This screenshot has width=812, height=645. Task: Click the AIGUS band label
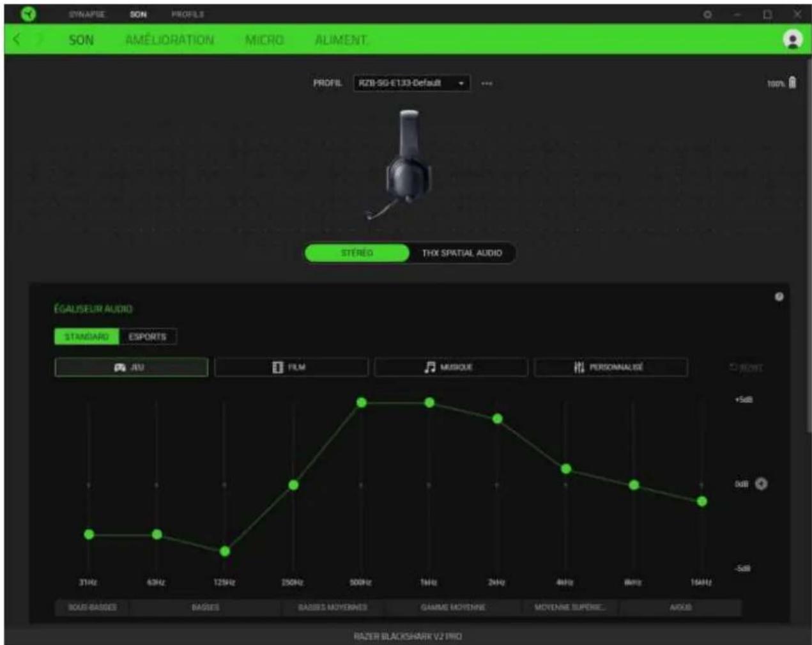(x=680, y=607)
